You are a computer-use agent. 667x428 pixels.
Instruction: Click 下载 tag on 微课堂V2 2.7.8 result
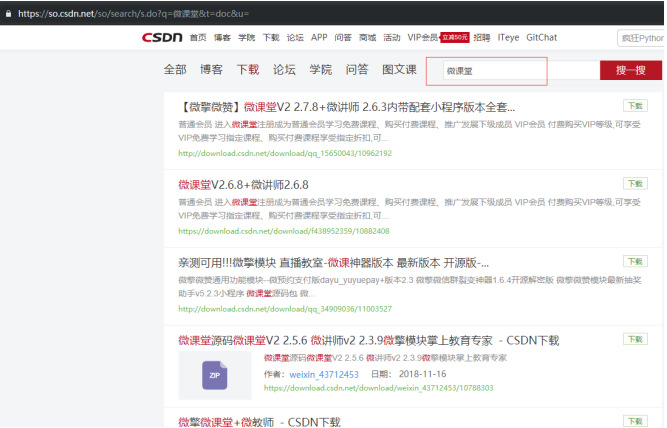tap(635, 106)
